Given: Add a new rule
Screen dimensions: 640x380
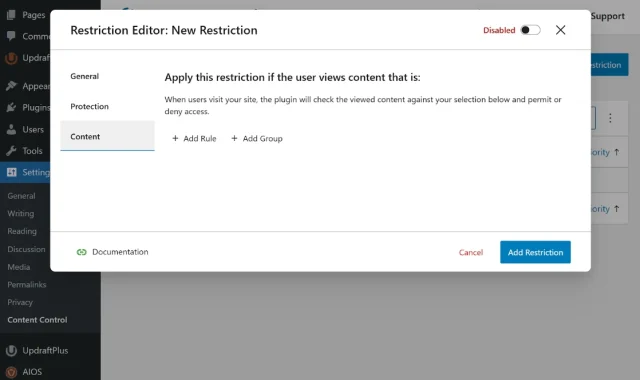Looking at the screenshot, I should (x=194, y=138).
